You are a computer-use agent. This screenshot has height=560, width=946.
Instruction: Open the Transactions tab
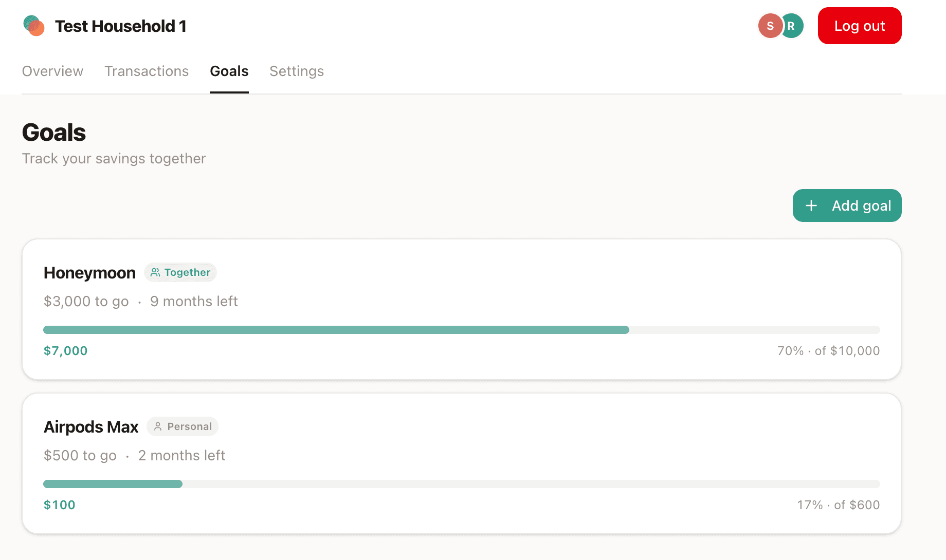pos(147,71)
